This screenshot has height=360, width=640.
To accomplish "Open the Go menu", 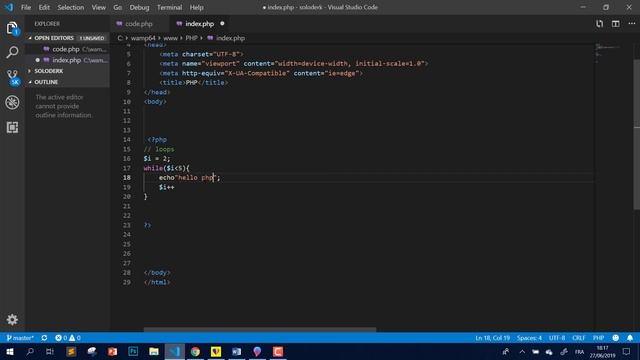I will pyautogui.click(x=118, y=7).
